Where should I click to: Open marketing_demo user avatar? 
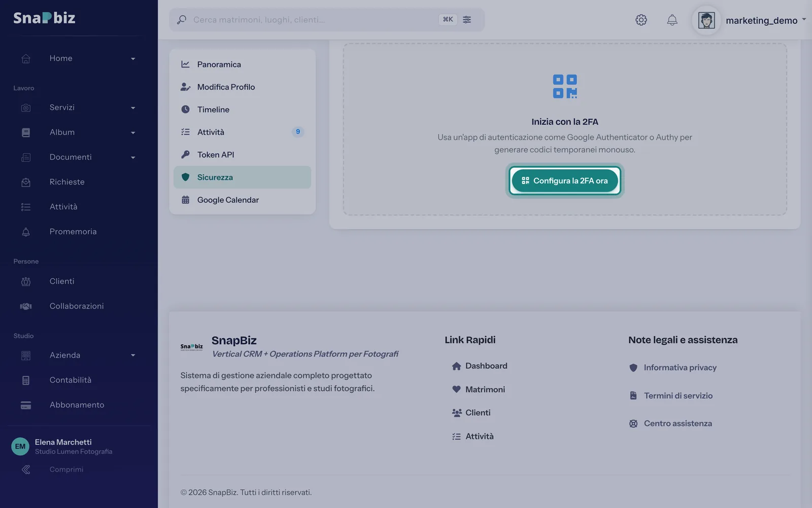(706, 20)
